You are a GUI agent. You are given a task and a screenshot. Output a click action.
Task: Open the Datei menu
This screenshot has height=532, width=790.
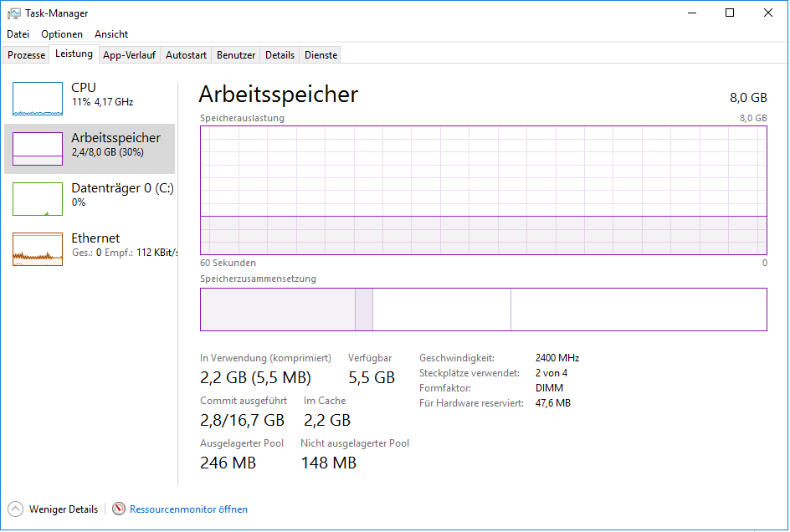coord(18,34)
